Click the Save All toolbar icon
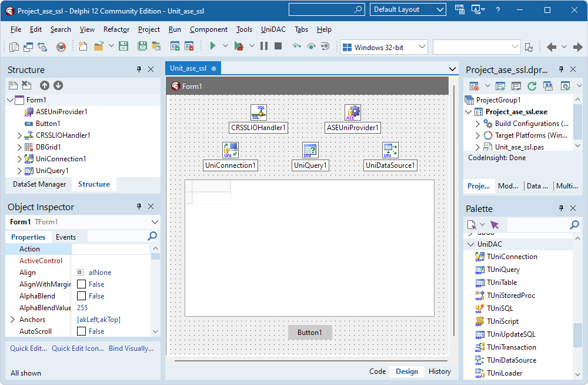This screenshot has width=588, height=385. 142,45
